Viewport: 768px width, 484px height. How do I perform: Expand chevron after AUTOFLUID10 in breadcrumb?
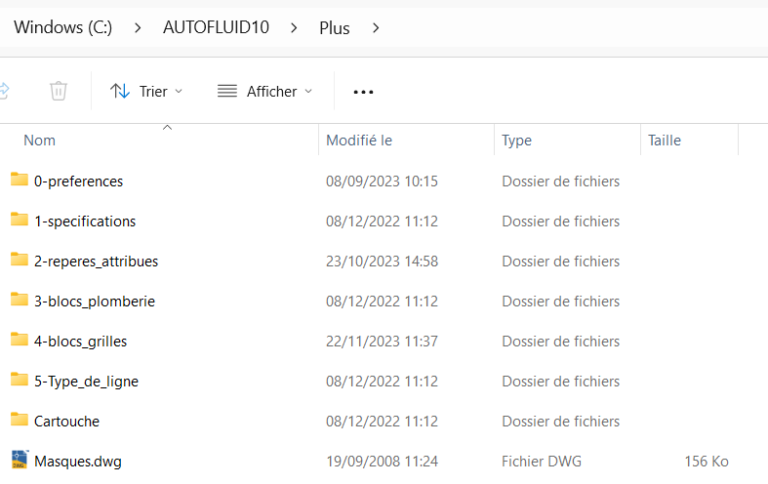tap(294, 28)
